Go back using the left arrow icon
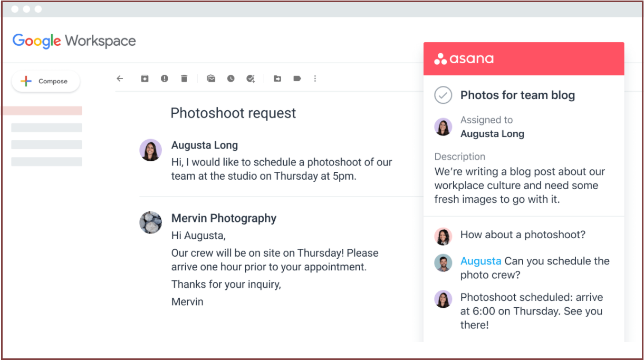644x361 pixels. click(x=120, y=79)
